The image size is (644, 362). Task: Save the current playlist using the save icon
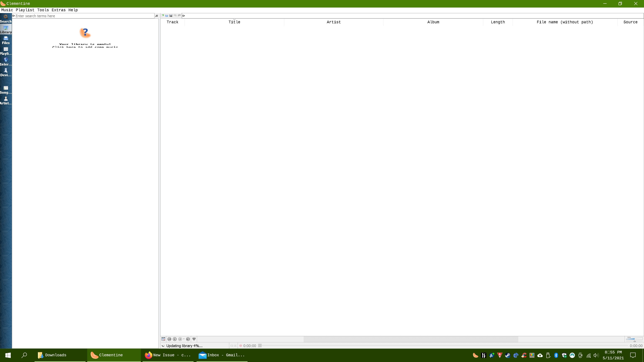[x=171, y=15]
